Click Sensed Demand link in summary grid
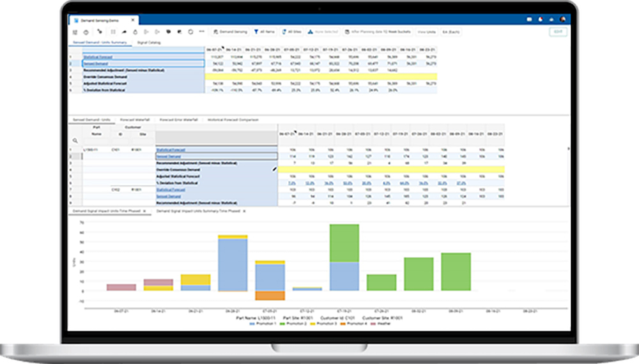Image resolution: width=639 pixels, height=364 pixels. pyautogui.click(x=93, y=63)
